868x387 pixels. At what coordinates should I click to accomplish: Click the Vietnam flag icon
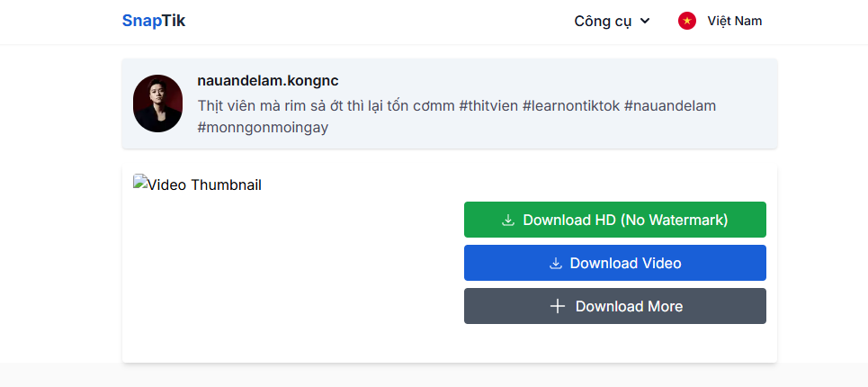(687, 21)
